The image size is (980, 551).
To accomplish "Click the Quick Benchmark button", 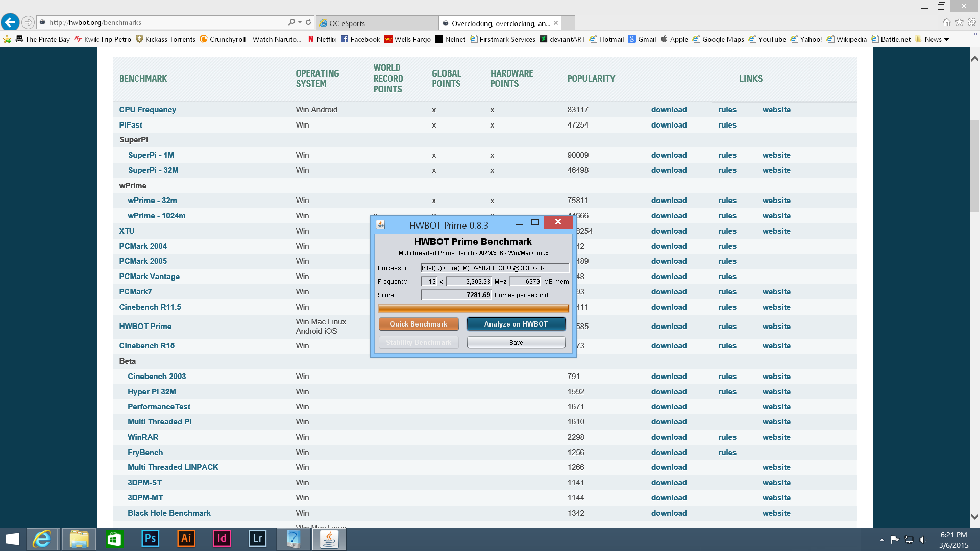I will 419,324.
